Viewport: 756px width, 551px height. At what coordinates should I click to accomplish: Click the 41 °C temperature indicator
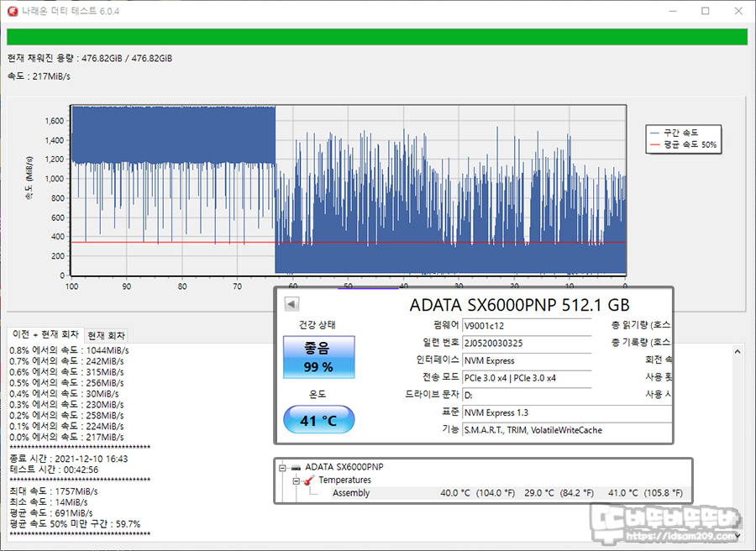tap(318, 420)
